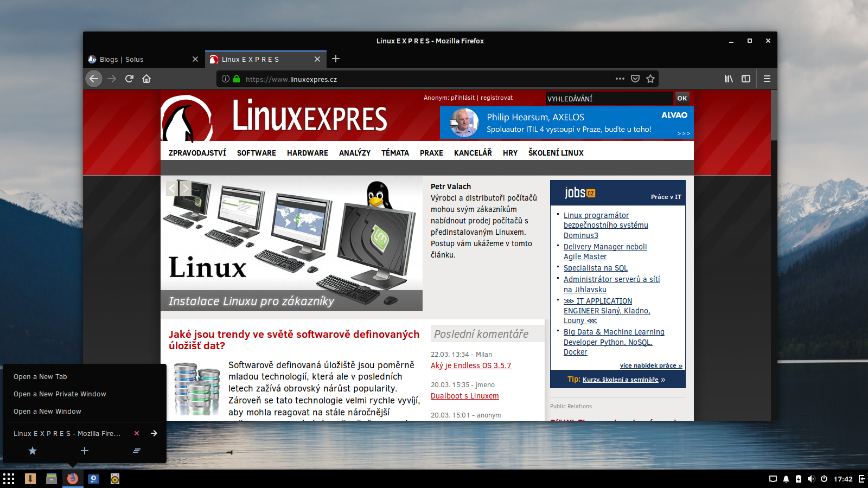The height and width of the screenshot is (488, 868).
Task: Move window using popup arrow icon
Action: point(154,433)
